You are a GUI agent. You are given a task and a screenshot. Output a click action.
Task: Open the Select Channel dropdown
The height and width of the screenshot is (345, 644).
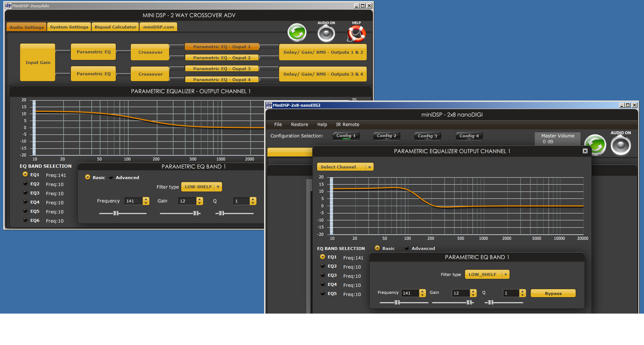(x=345, y=167)
